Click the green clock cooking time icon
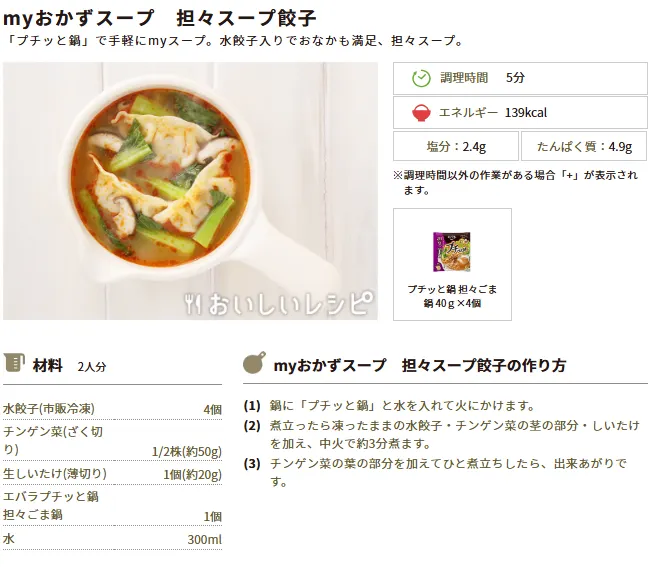 pyautogui.click(x=421, y=78)
